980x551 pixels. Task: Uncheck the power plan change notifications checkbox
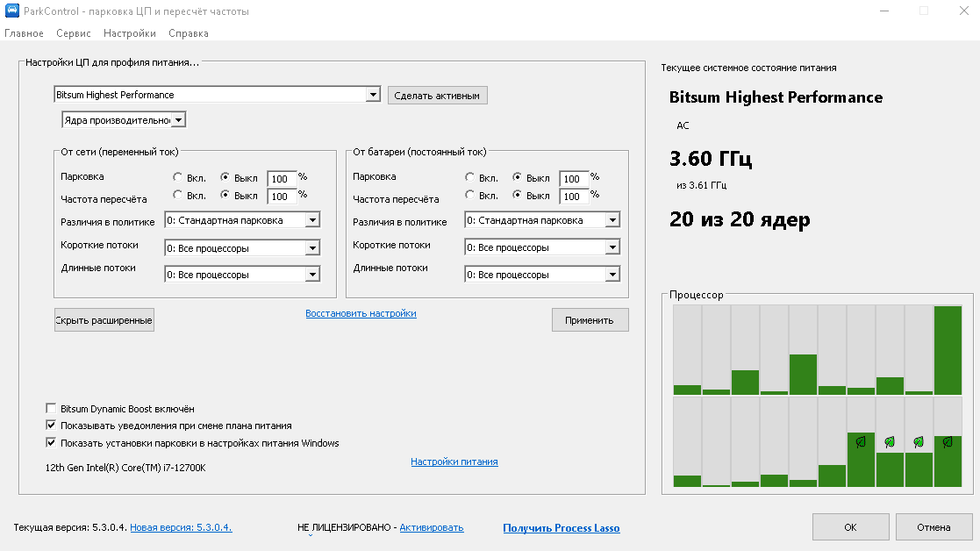point(51,426)
